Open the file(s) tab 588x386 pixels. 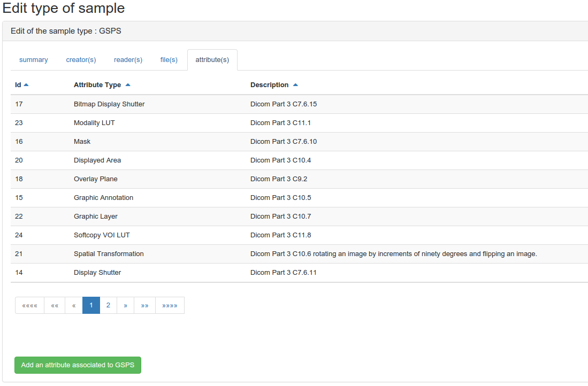[x=169, y=60]
